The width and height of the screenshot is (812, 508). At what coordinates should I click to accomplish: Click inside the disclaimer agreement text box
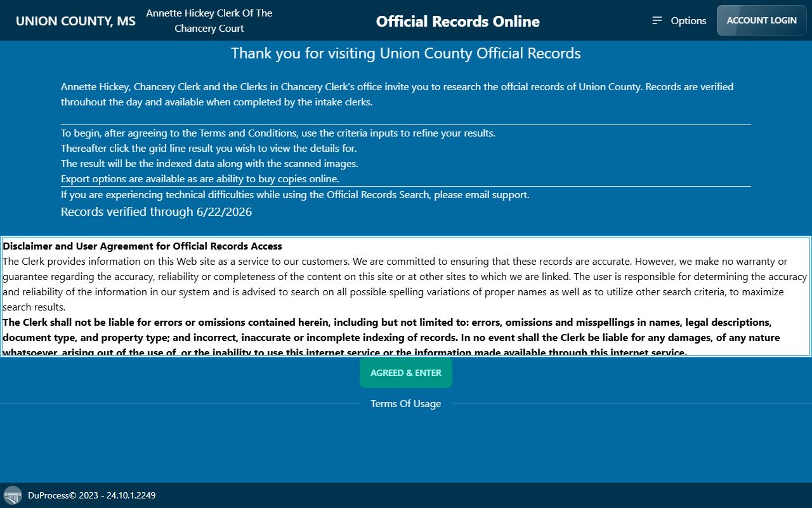pyautogui.click(x=406, y=297)
